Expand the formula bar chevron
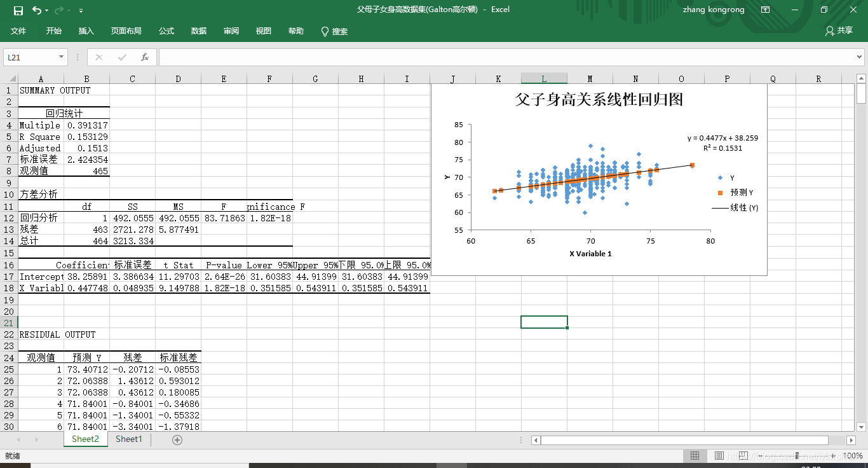Viewport: 868px width, 468px height. (859, 57)
